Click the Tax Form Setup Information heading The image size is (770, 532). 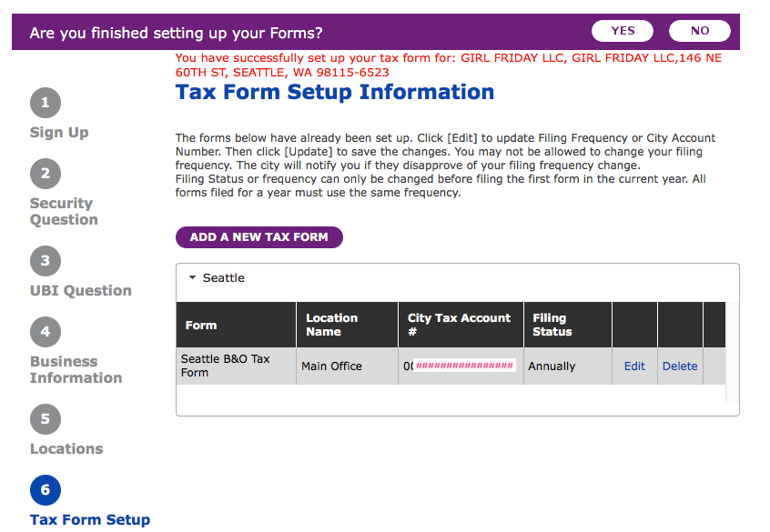tap(335, 92)
